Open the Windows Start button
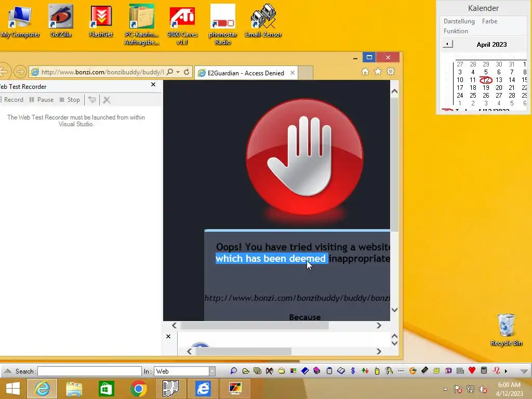This screenshot has height=399, width=532. [x=13, y=389]
